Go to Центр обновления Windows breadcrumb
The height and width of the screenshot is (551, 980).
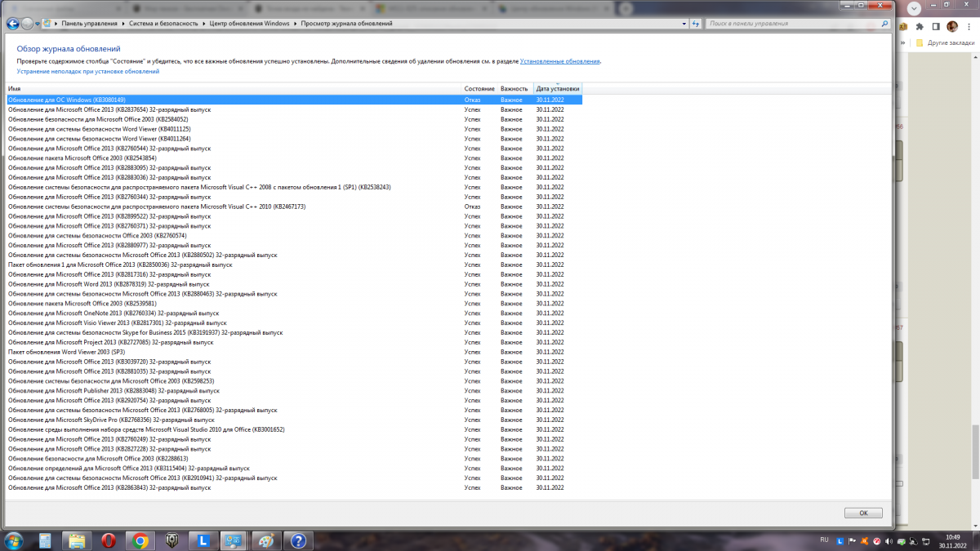(x=250, y=24)
